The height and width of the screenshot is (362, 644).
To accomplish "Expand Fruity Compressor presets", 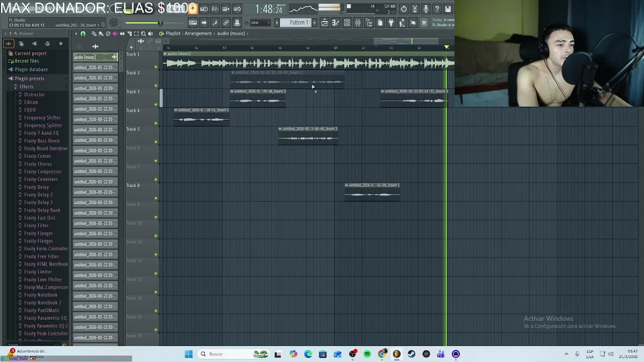I will 43,171.
